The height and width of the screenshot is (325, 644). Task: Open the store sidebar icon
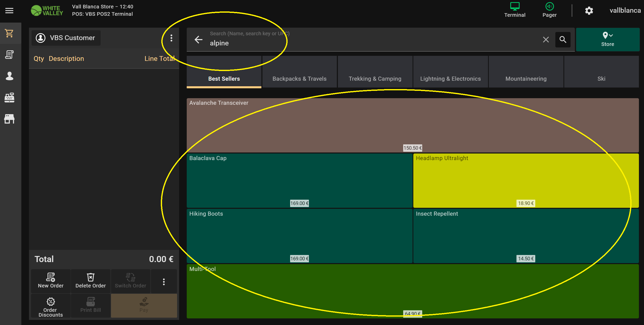(9, 119)
